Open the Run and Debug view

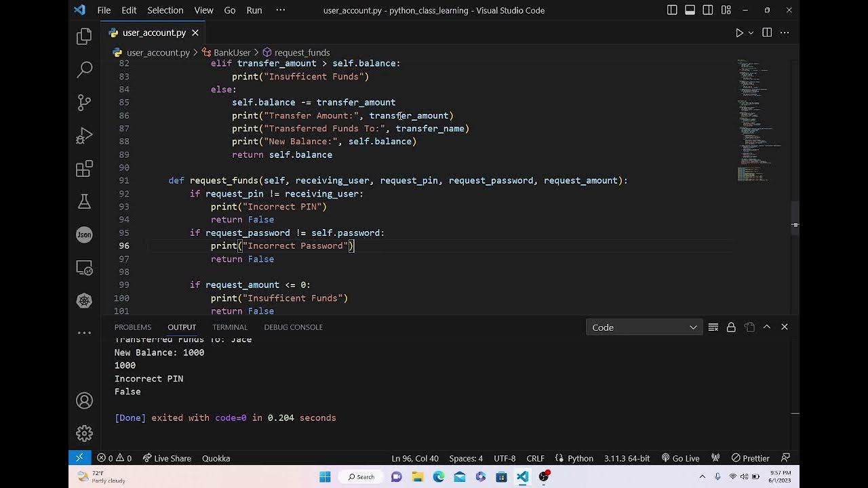point(84,135)
